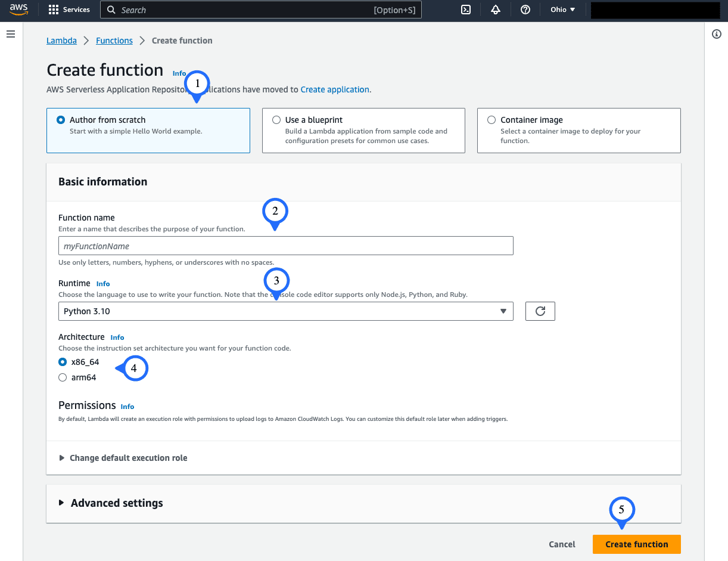Select Author from scratch option
728x561 pixels.
61,120
